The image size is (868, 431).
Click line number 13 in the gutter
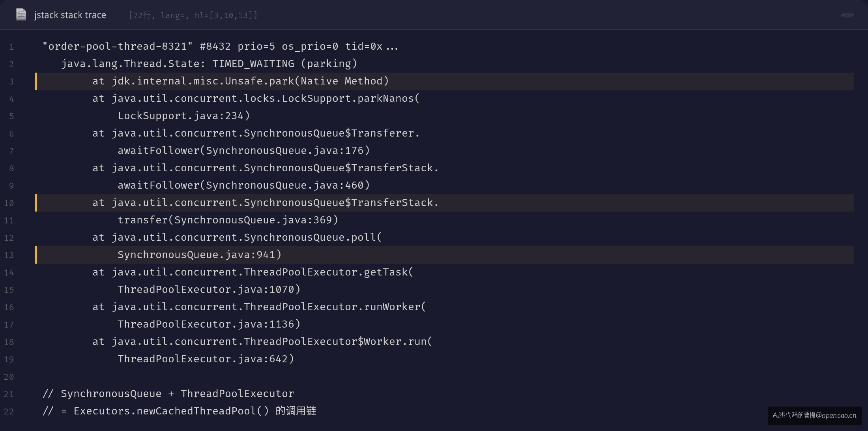[9, 255]
